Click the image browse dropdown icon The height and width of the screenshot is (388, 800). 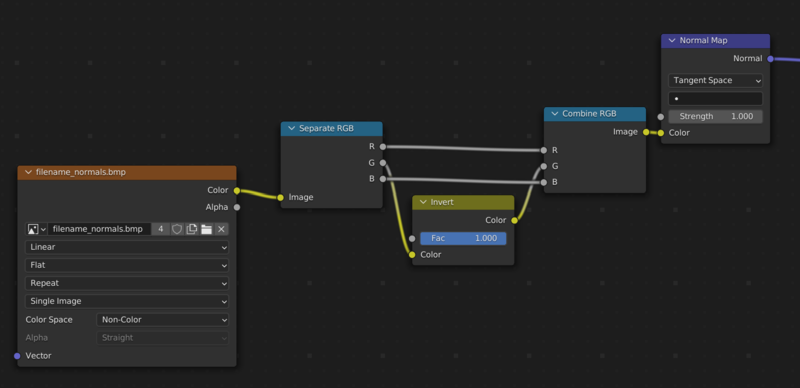[x=36, y=229]
